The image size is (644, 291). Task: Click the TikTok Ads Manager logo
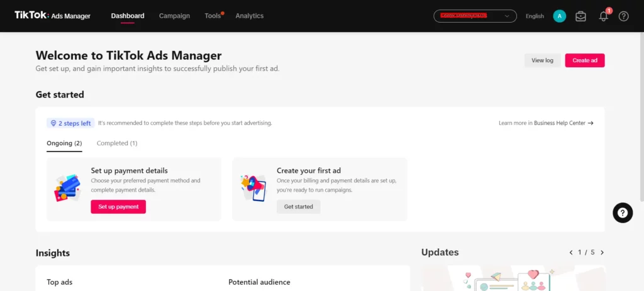click(x=52, y=16)
